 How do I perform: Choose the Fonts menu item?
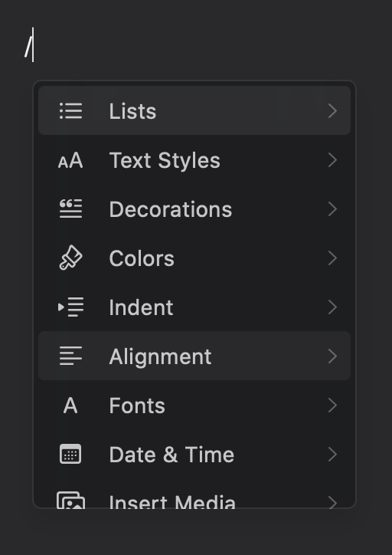(x=194, y=406)
